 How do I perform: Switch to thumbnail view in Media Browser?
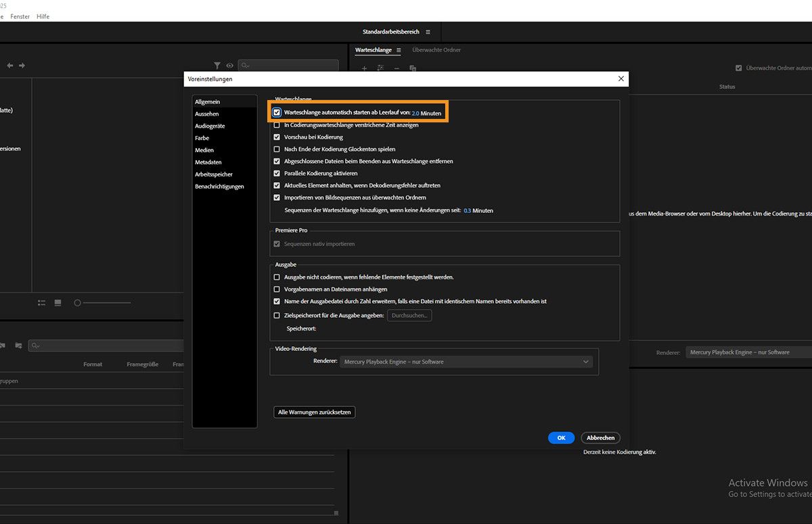(58, 303)
